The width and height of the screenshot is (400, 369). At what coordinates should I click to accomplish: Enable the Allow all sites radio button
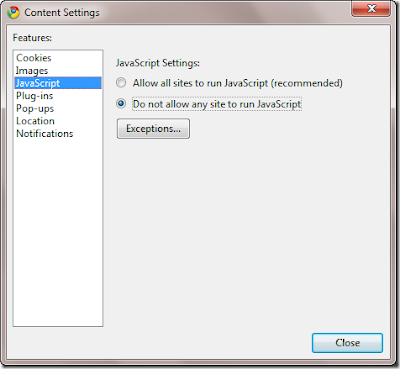[x=121, y=82]
